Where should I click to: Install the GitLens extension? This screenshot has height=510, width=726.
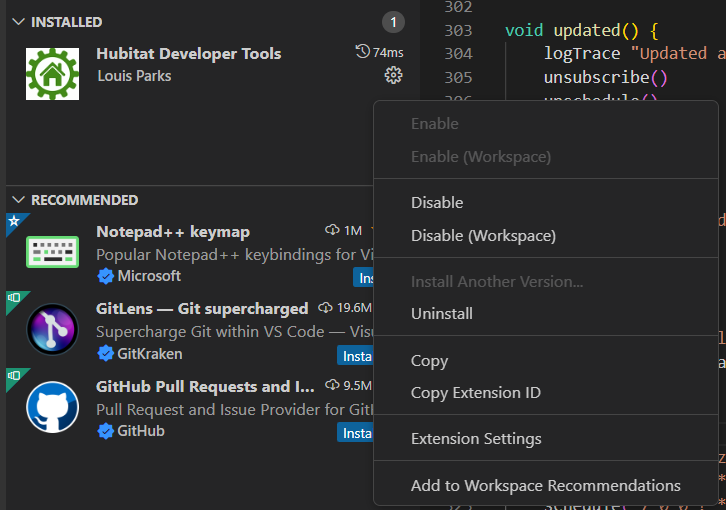(x=356, y=355)
